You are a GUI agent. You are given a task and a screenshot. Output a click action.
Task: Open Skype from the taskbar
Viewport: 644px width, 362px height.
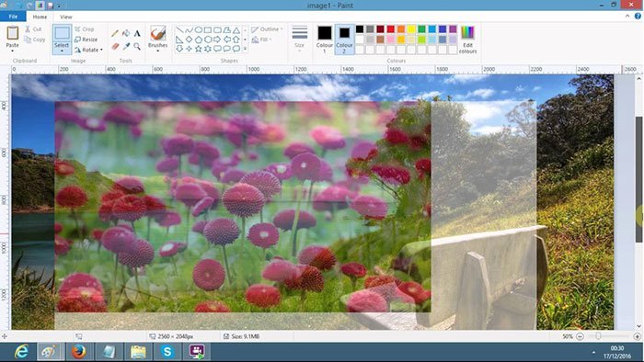pyautogui.click(x=167, y=352)
